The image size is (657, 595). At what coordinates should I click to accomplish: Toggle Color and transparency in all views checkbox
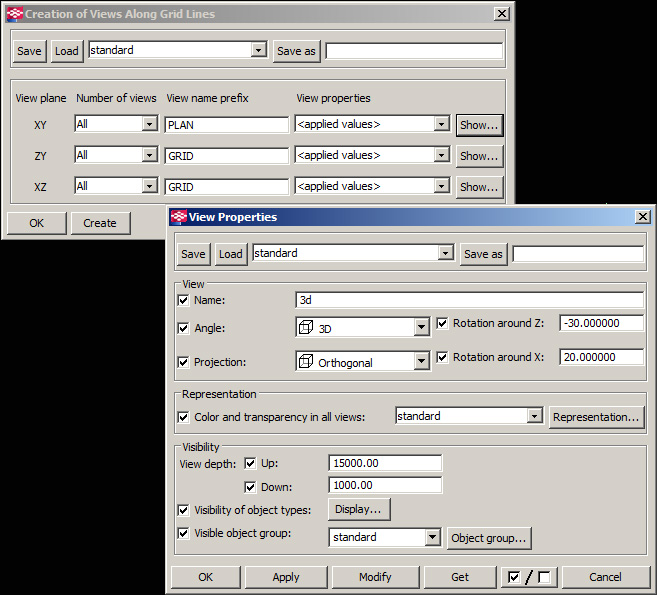184,417
